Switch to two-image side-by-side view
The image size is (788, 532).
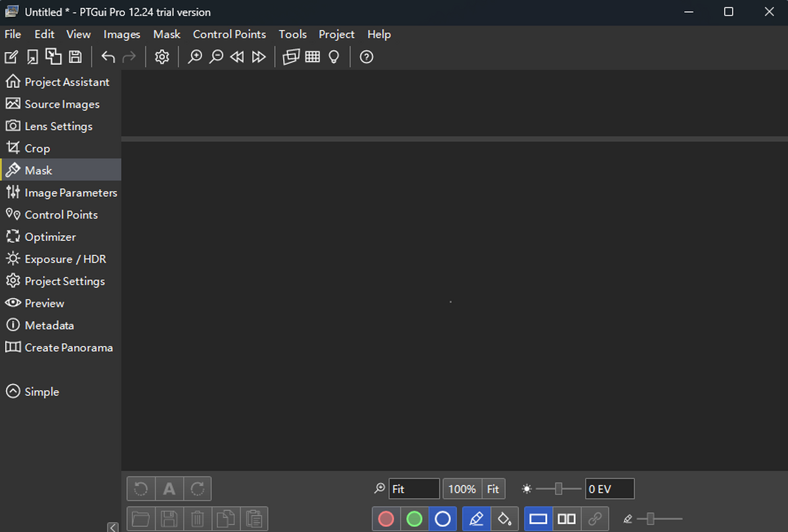567,519
